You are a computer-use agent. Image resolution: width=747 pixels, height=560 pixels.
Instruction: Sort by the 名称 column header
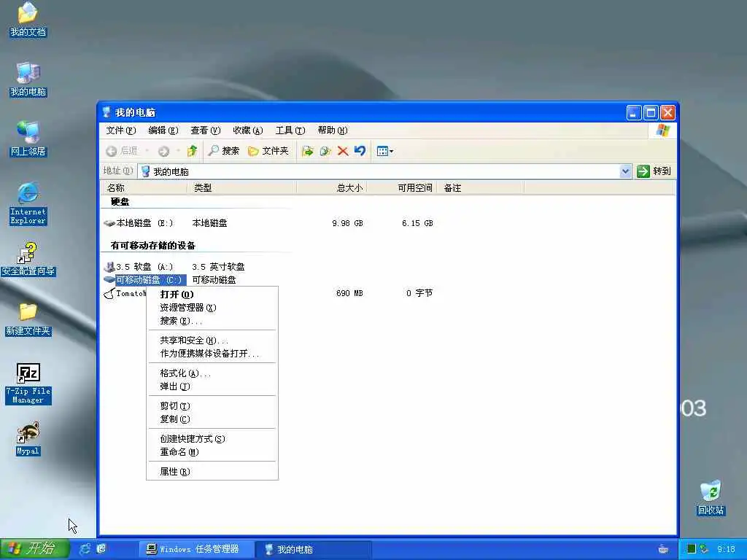point(144,187)
